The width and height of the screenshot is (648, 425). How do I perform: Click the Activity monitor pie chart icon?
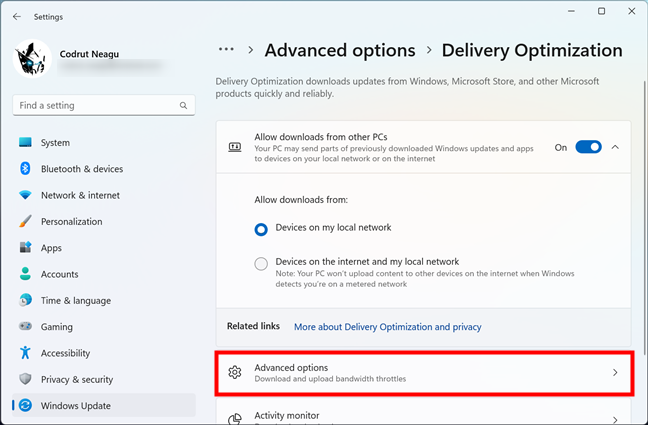click(x=235, y=419)
